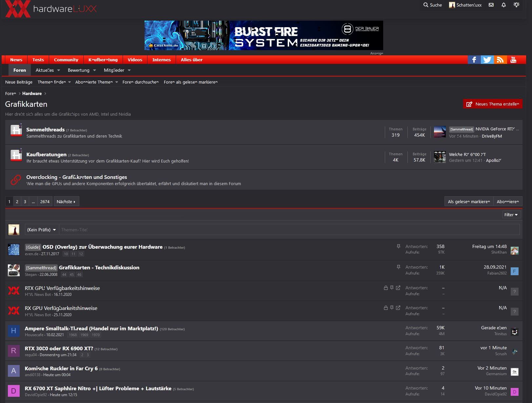Open the Sammelthreads subforum
This screenshot has width=532, height=403.
point(45,129)
